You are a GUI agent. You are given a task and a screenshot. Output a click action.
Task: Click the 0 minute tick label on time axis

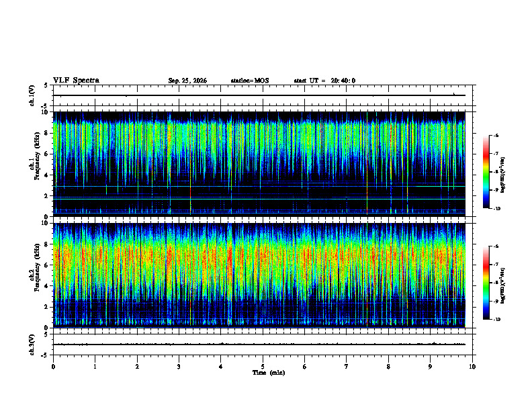53,367
